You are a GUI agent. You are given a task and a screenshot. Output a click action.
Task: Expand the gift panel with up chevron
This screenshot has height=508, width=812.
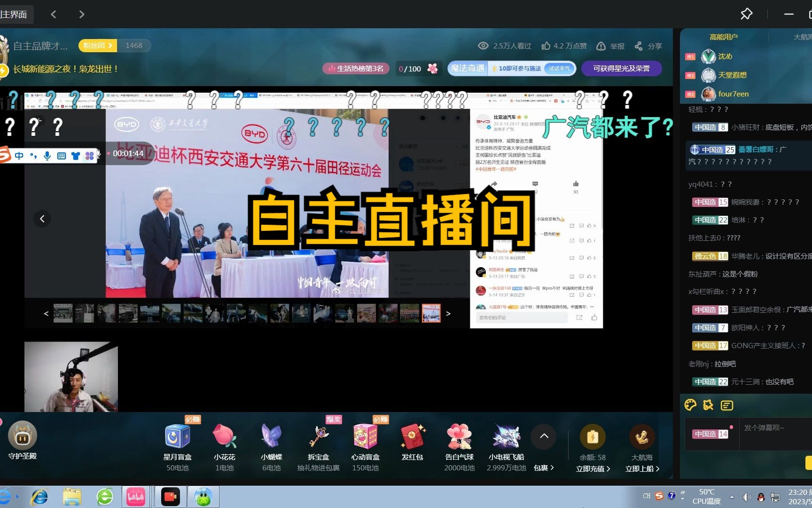pos(544,436)
